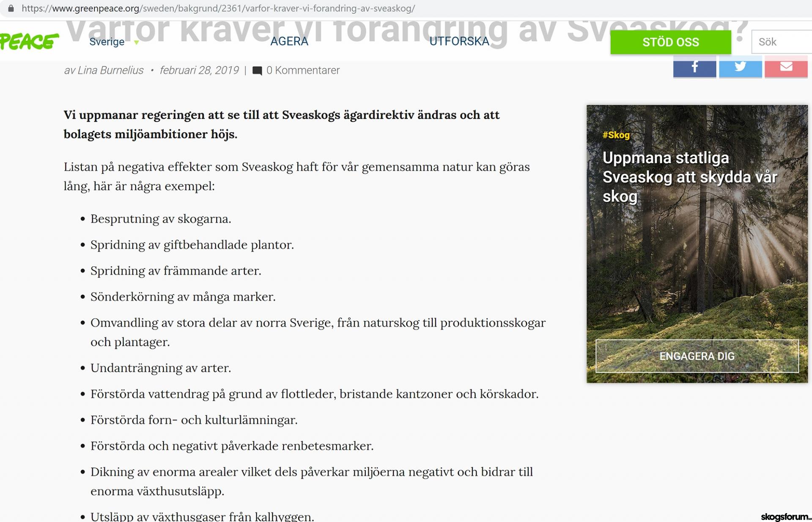Click 'Utsläpp av växthusgaser från kalhyggen.' item
812x522 pixels.
tap(202, 517)
